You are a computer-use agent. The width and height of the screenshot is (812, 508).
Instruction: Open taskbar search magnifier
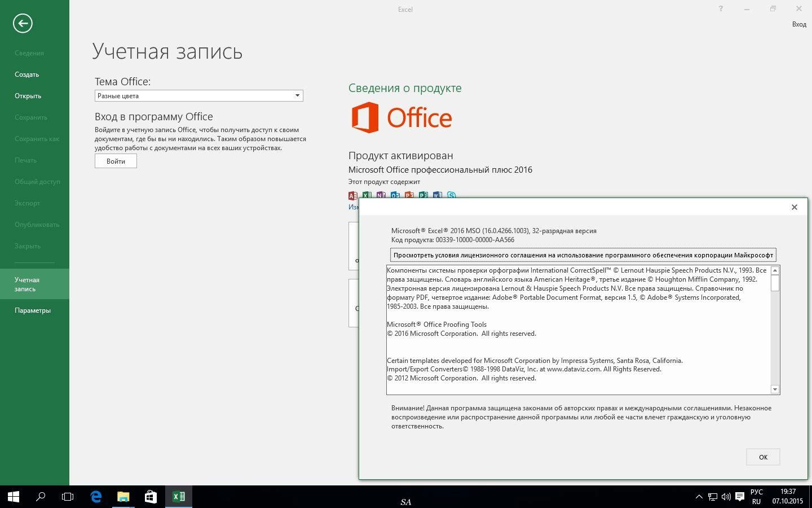coord(41,497)
